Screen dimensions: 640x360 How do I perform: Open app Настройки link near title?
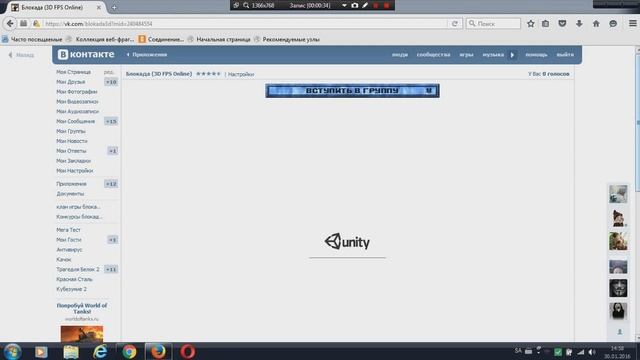(241, 74)
